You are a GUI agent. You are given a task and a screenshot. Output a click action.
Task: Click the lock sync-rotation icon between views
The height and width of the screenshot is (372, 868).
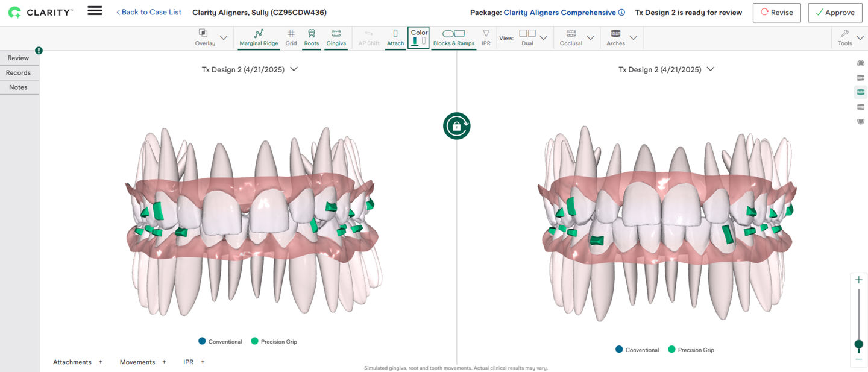point(457,126)
